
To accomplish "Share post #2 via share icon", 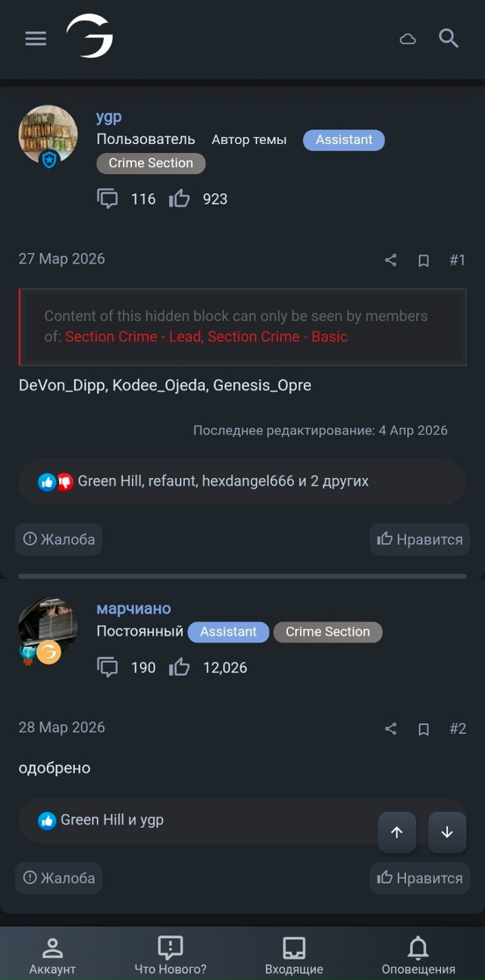I will point(390,729).
